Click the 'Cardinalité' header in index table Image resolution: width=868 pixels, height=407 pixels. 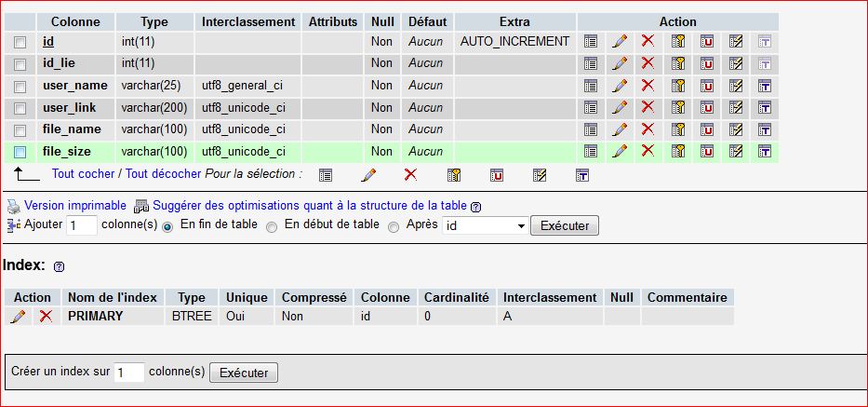coord(457,297)
